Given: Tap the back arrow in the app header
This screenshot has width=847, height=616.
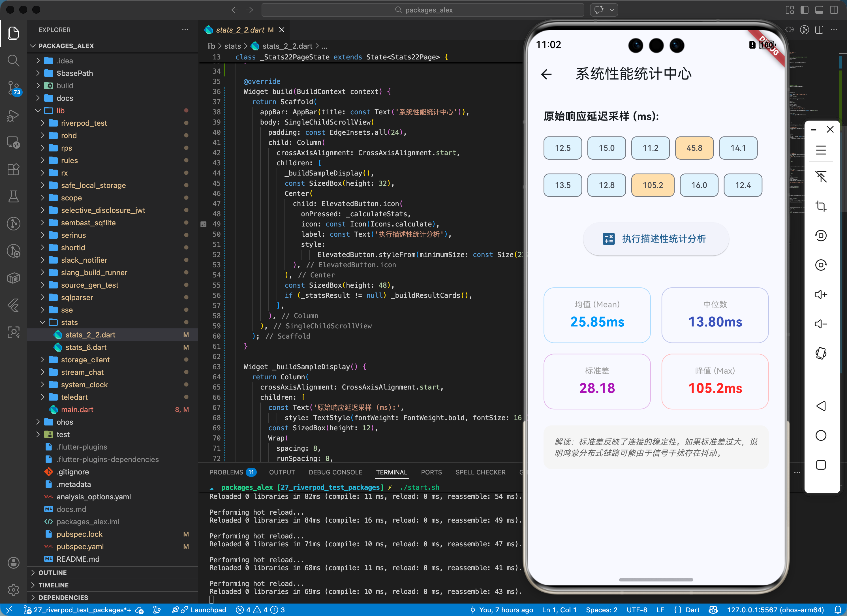Looking at the screenshot, I should pyautogui.click(x=546, y=74).
